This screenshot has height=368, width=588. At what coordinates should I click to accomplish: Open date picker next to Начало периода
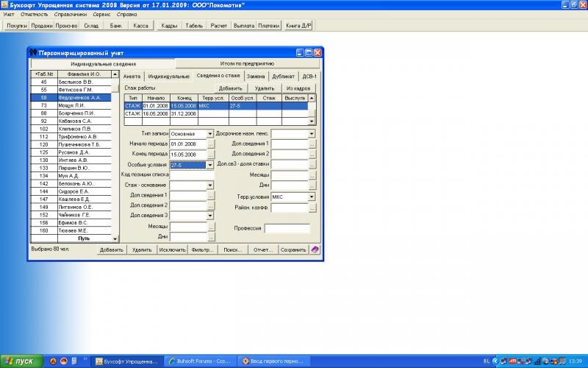[211, 144]
